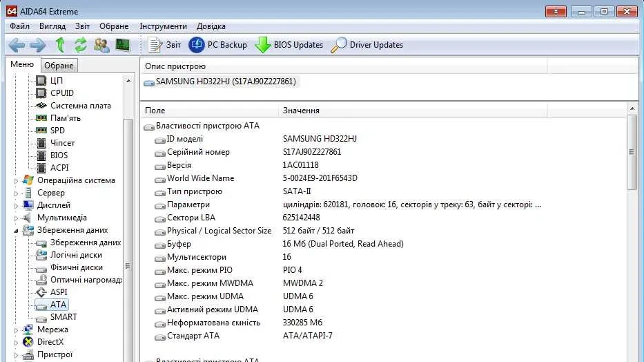
Task: Generate report with Звіт toolbar button
Action: coord(165,45)
